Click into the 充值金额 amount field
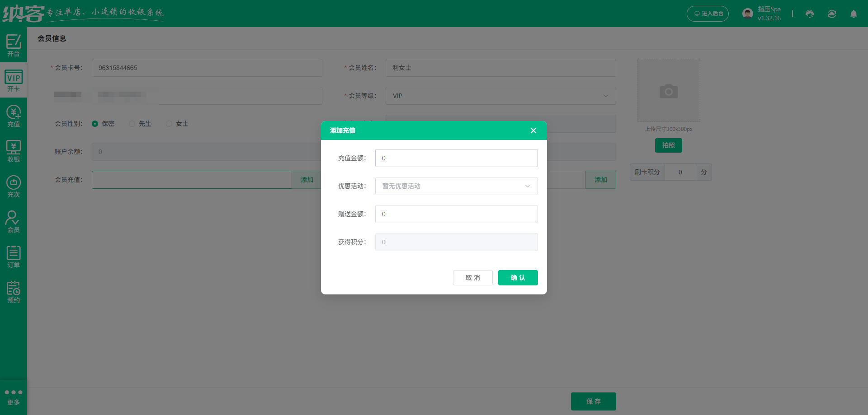This screenshot has height=415, width=868. pyautogui.click(x=456, y=158)
